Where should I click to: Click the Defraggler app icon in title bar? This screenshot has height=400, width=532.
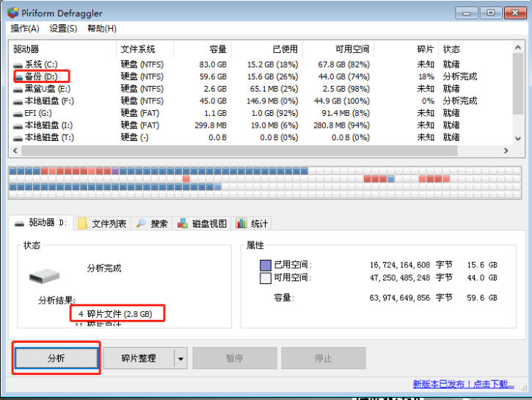[12, 12]
